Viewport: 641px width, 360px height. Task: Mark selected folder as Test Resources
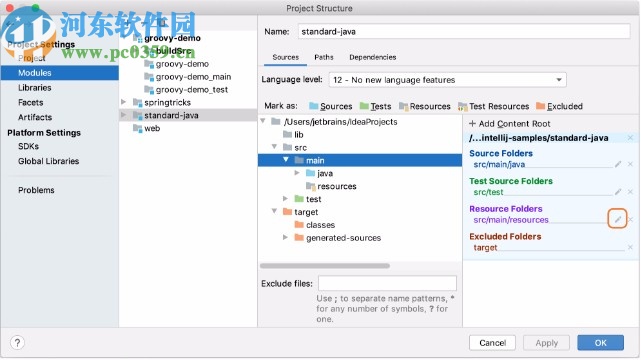[x=493, y=106]
